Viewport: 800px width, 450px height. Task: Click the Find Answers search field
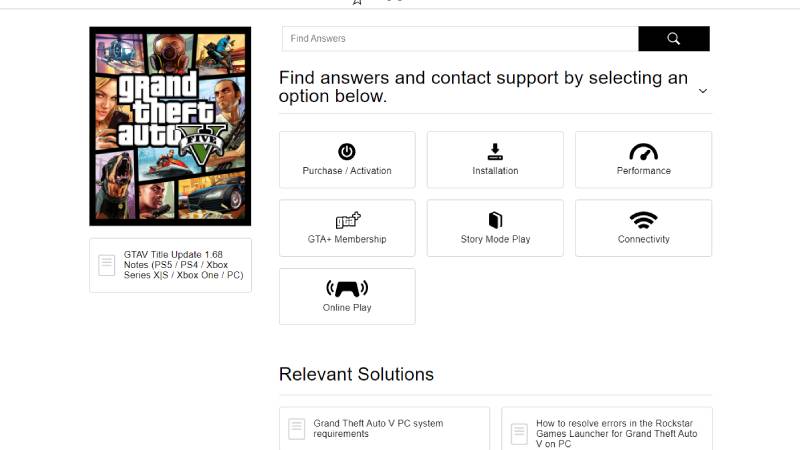[460, 39]
